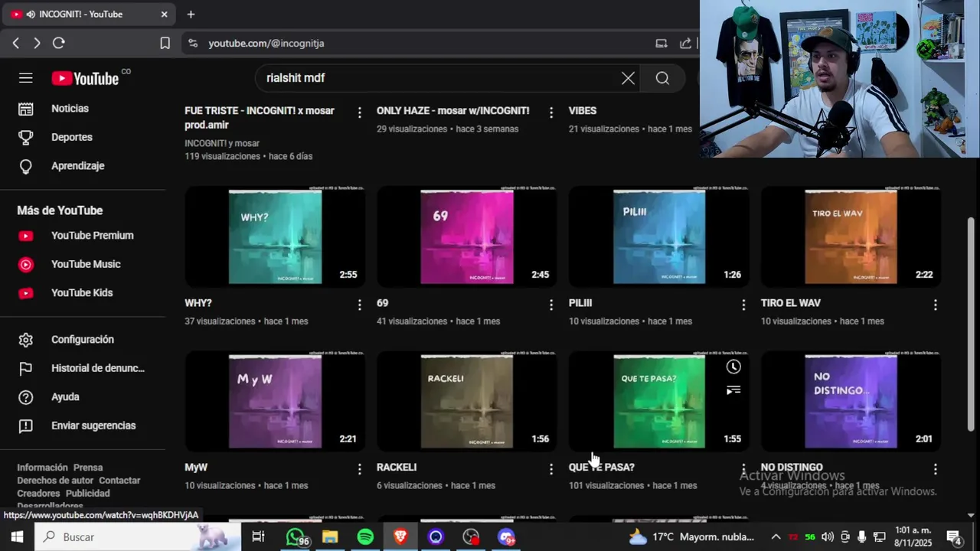The image size is (980, 551).
Task: Play the RACKELI thumbnail
Action: coord(466,401)
